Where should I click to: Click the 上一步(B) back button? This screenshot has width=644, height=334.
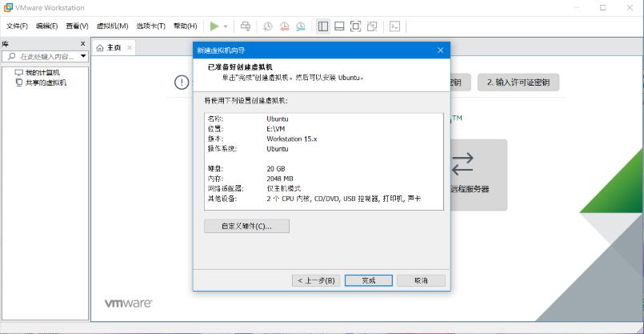tap(316, 280)
